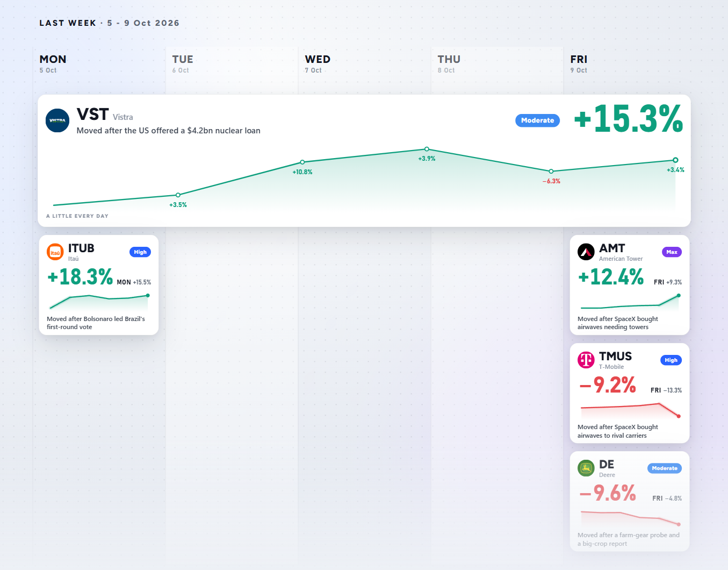
Task: Click 'Moved after SpaceX bought airwaves needing towers'
Action: (618, 323)
